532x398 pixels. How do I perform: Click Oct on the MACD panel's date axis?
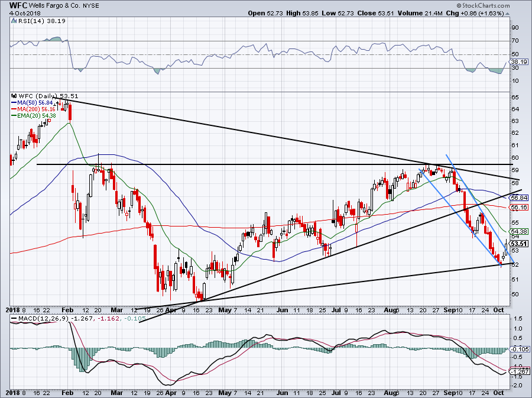pos(498,393)
